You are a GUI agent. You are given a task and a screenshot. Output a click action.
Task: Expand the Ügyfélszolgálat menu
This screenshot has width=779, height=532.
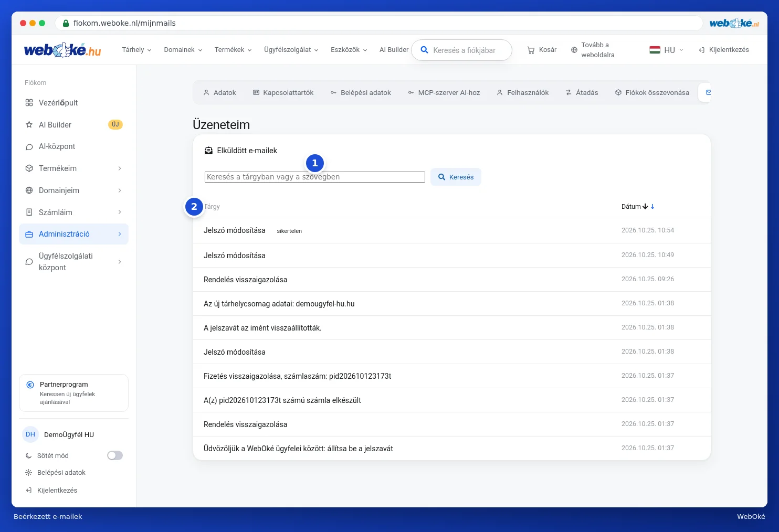point(291,50)
